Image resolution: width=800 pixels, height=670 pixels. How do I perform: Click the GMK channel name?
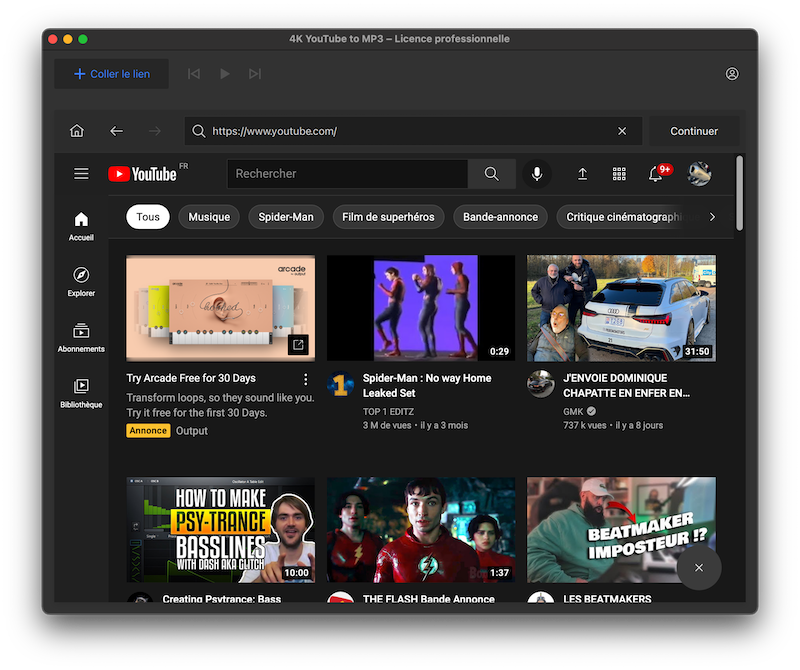pos(573,411)
